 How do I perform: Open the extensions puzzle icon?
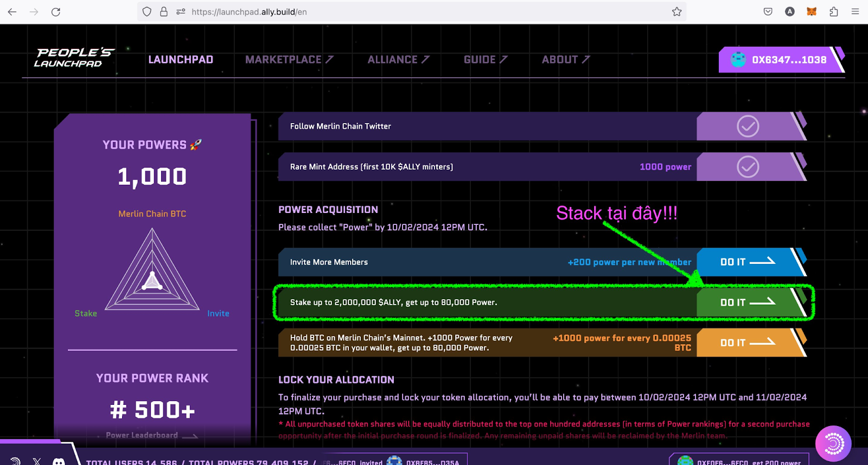(834, 11)
